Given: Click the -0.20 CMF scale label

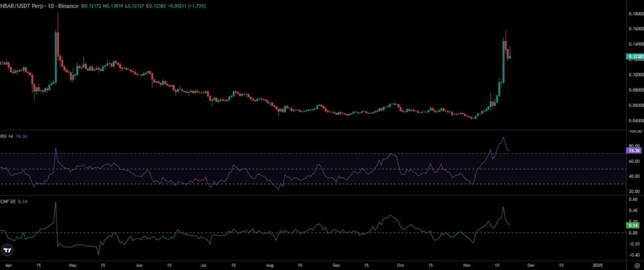Looking at the screenshot, I should click(x=633, y=244).
